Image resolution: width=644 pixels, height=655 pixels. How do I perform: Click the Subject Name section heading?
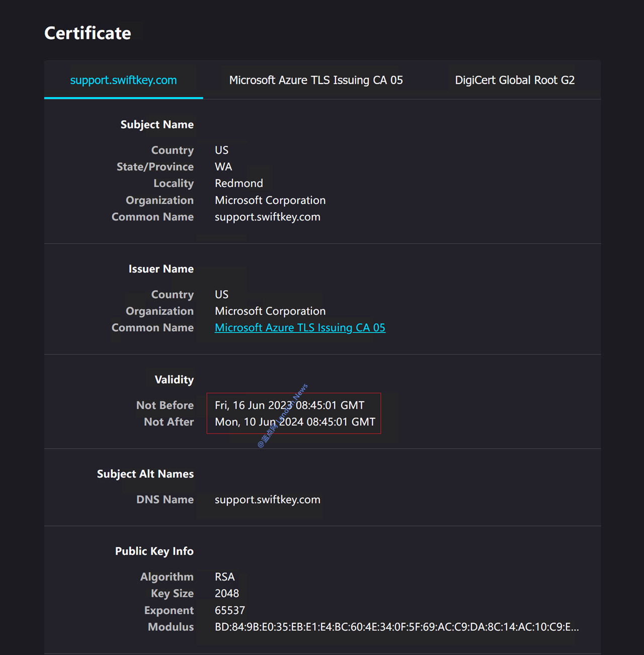coord(157,124)
